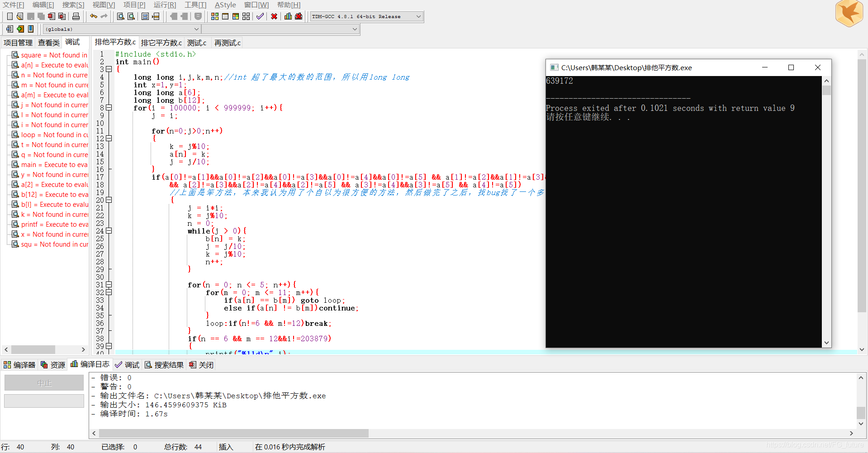Image resolution: width=868 pixels, height=453 pixels.
Task: Click the New file toolbar icon
Action: coord(9,17)
